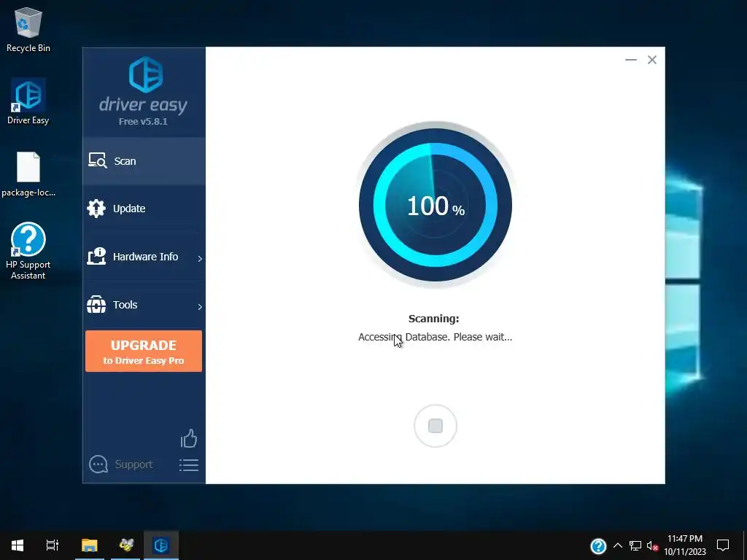Select the Recycle Bin desktop icon
Viewport: 747px width, 560px height.
28,29
